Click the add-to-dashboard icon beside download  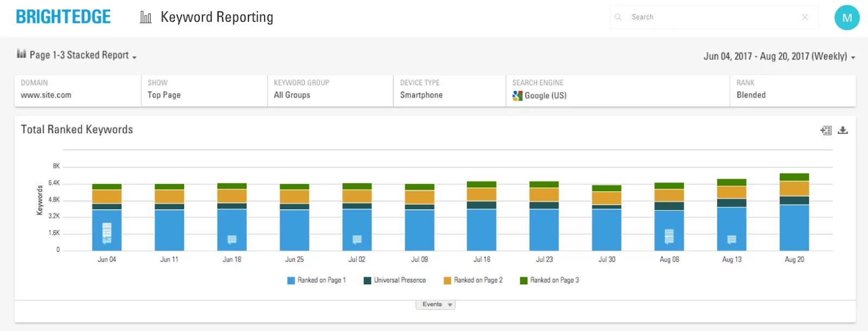coord(826,130)
